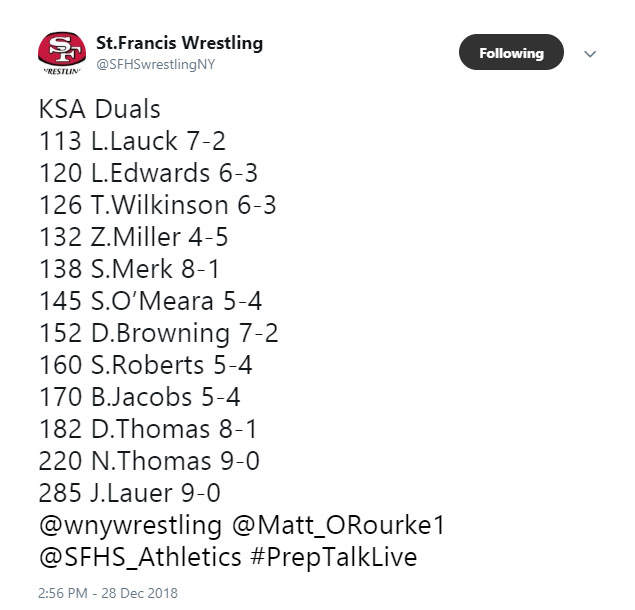Toggle the Following button
The height and width of the screenshot is (610, 635).
pyautogui.click(x=511, y=53)
